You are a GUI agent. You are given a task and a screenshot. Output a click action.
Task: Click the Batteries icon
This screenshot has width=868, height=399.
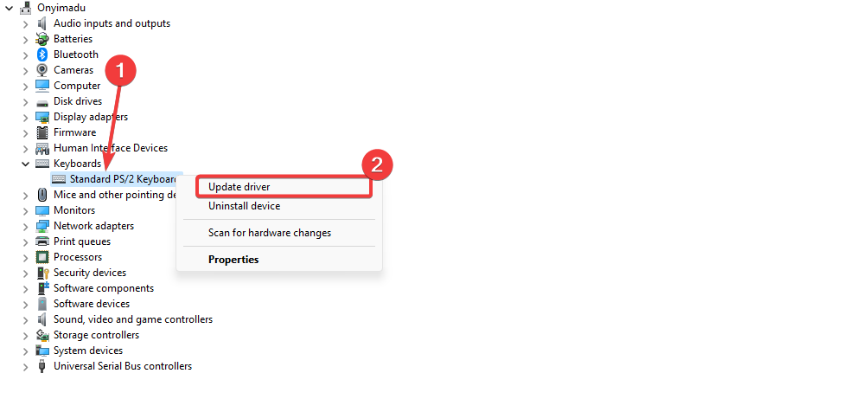(x=42, y=39)
